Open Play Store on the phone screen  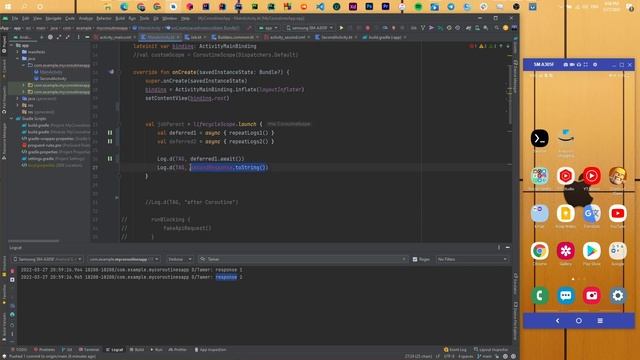(591, 251)
